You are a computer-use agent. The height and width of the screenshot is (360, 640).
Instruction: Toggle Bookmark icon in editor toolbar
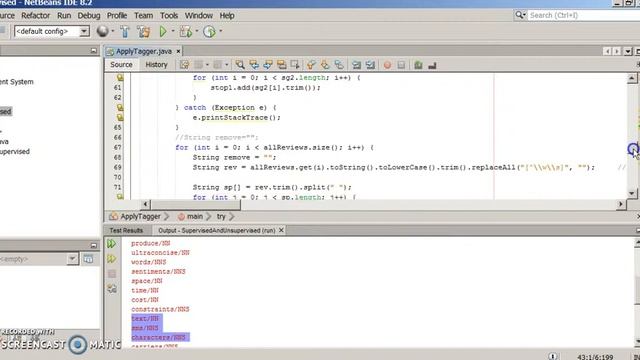[339, 65]
